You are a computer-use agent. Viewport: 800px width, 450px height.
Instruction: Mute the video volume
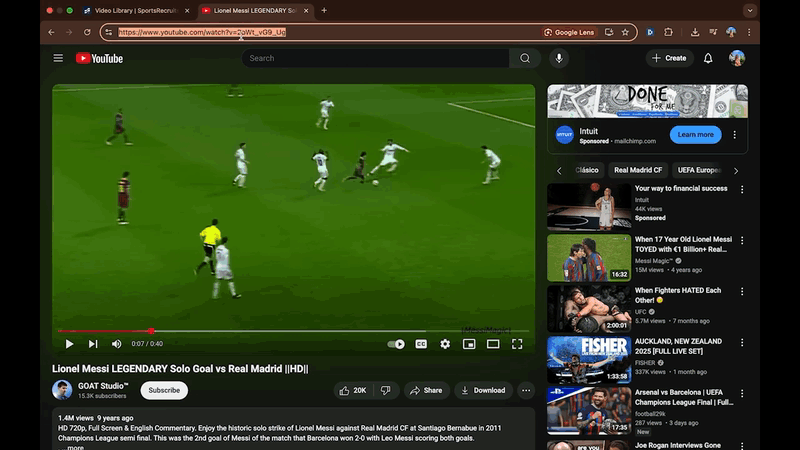116,344
